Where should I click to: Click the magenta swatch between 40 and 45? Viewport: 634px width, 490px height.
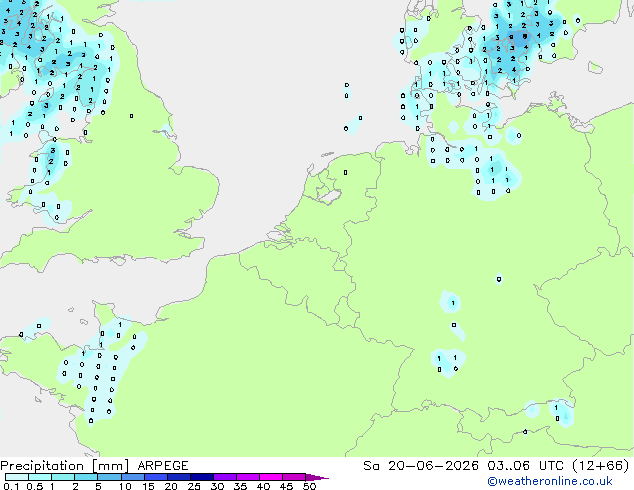(271, 477)
